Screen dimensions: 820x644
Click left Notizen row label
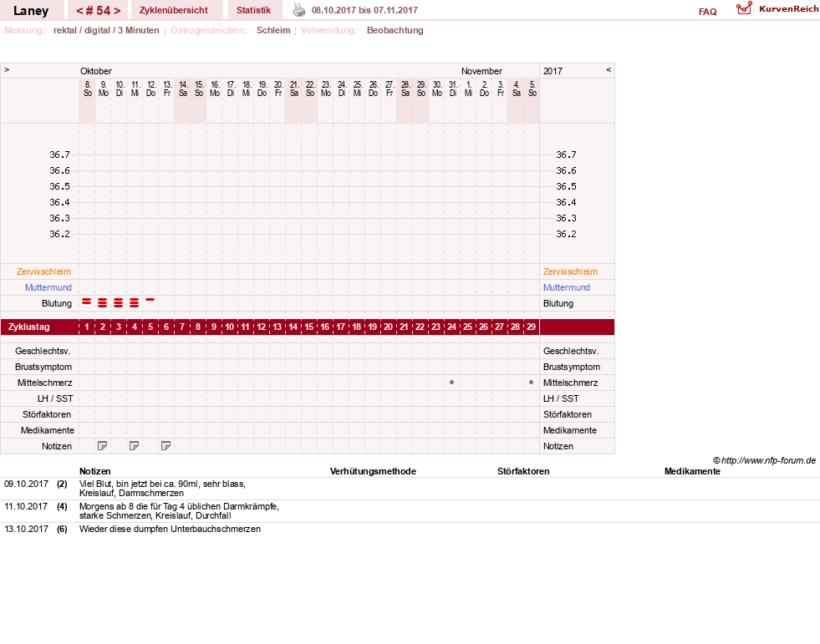click(57, 446)
